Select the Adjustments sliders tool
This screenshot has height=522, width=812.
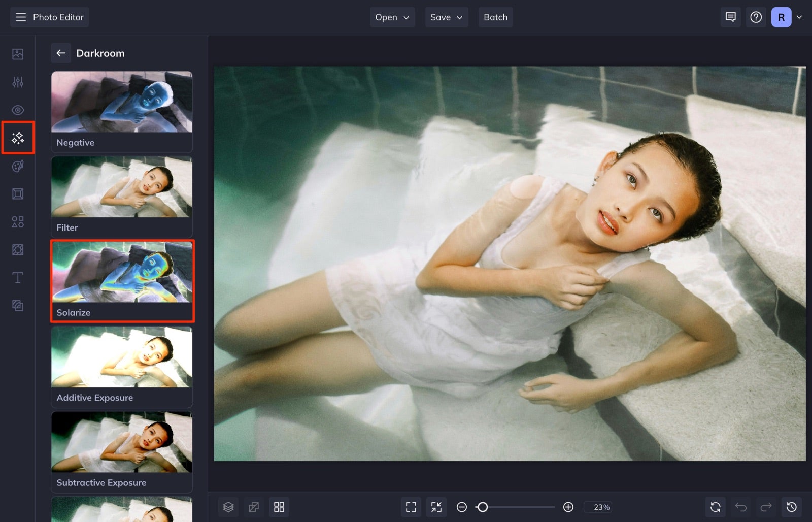point(18,82)
